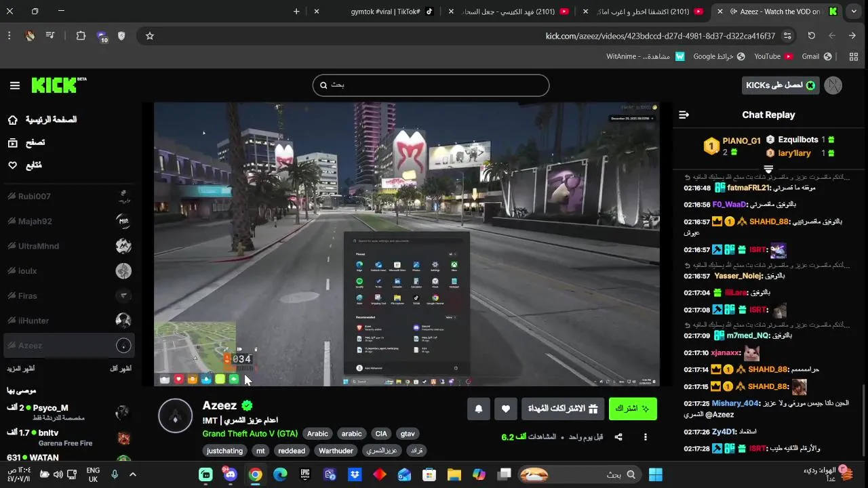Click the gift subscriptions (الاشتراكات المُهداة) button

[562, 409]
